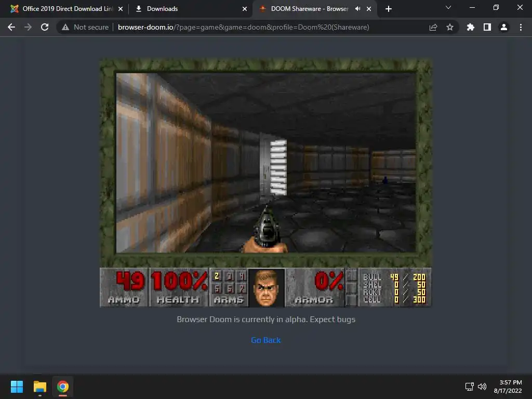532x399 pixels.
Task: Open a new browser tab
Action: click(389, 9)
